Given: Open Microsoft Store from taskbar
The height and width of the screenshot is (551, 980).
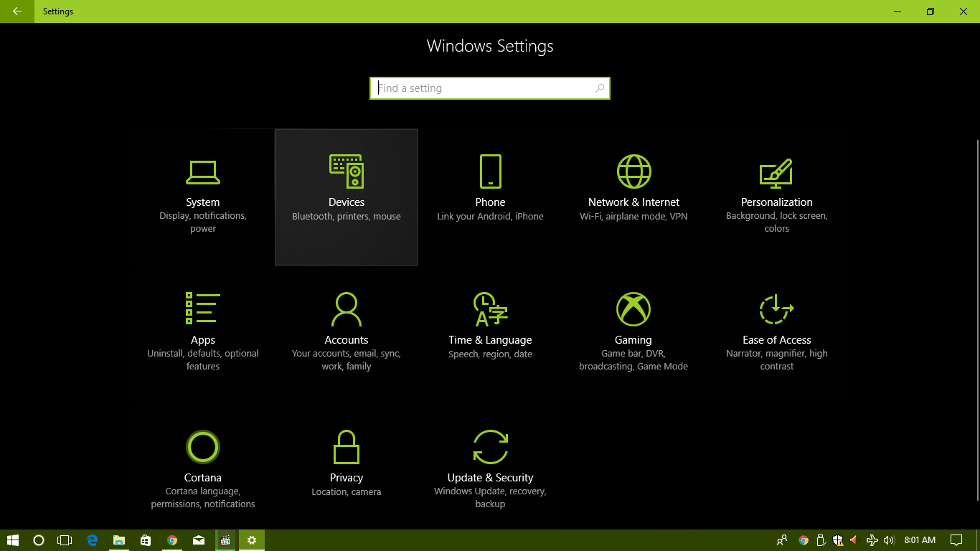Looking at the screenshot, I should pos(145,540).
